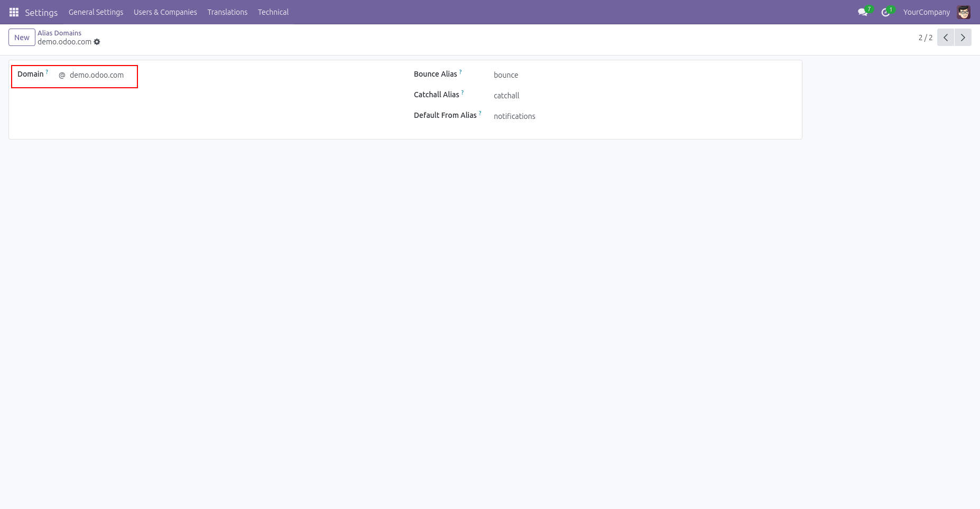The height and width of the screenshot is (509, 980).
Task: Go to previous record arrow
Action: pos(946,38)
